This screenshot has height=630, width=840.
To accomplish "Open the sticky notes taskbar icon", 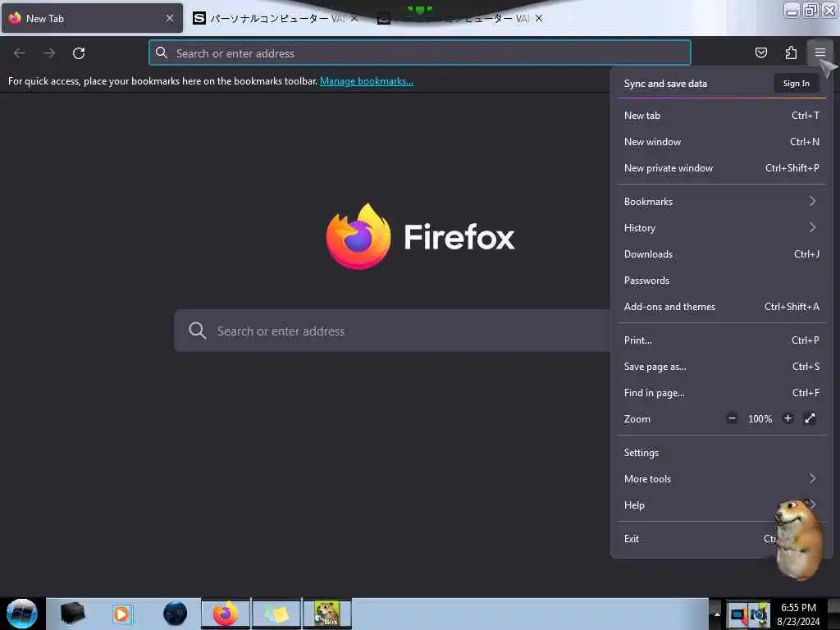I will [276, 614].
